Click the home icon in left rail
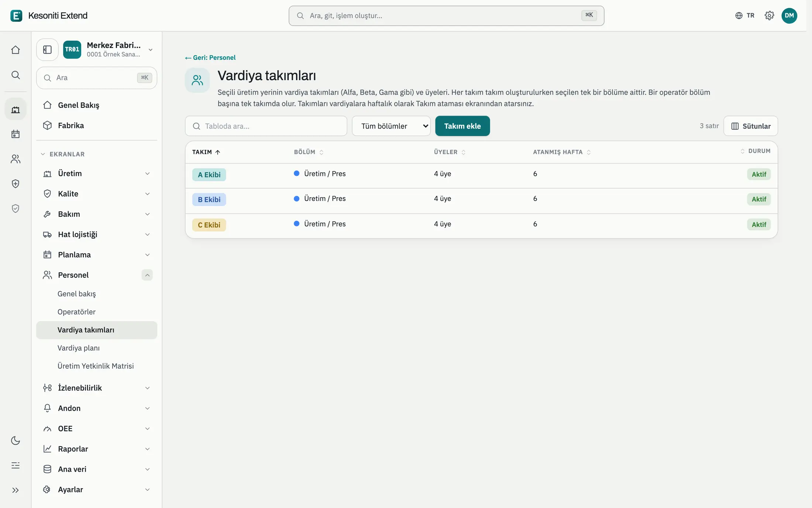Image resolution: width=812 pixels, height=508 pixels. 16,50
